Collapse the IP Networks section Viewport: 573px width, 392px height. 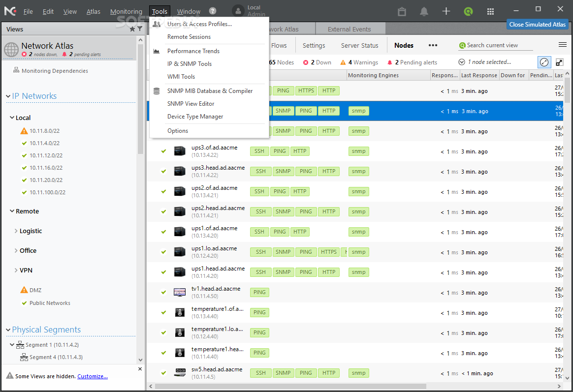point(8,96)
